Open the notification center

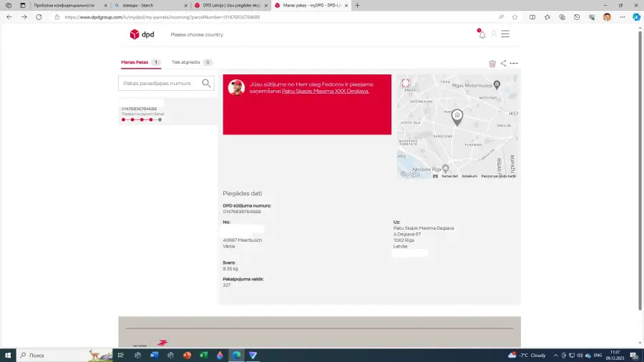pyautogui.click(x=635, y=356)
